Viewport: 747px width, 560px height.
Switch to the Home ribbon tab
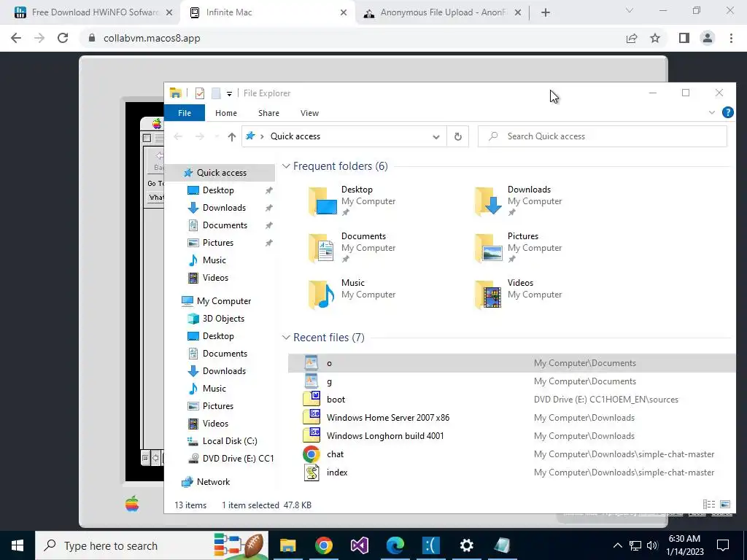pyautogui.click(x=226, y=113)
